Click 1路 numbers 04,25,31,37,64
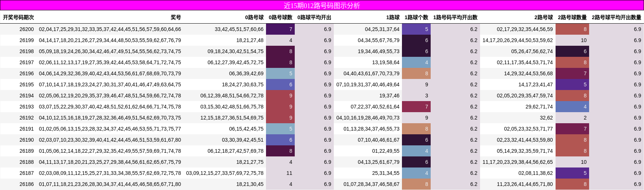This screenshot has height=190, width=644. tap(382, 29)
